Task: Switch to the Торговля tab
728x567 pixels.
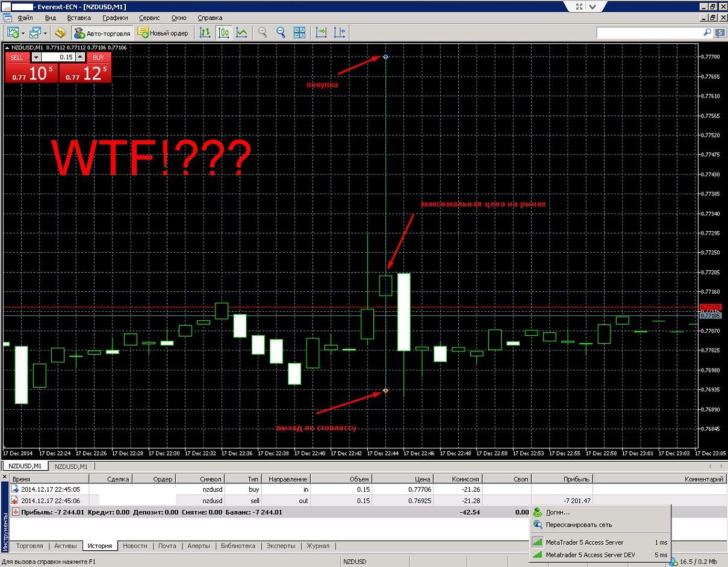Action: [30, 546]
